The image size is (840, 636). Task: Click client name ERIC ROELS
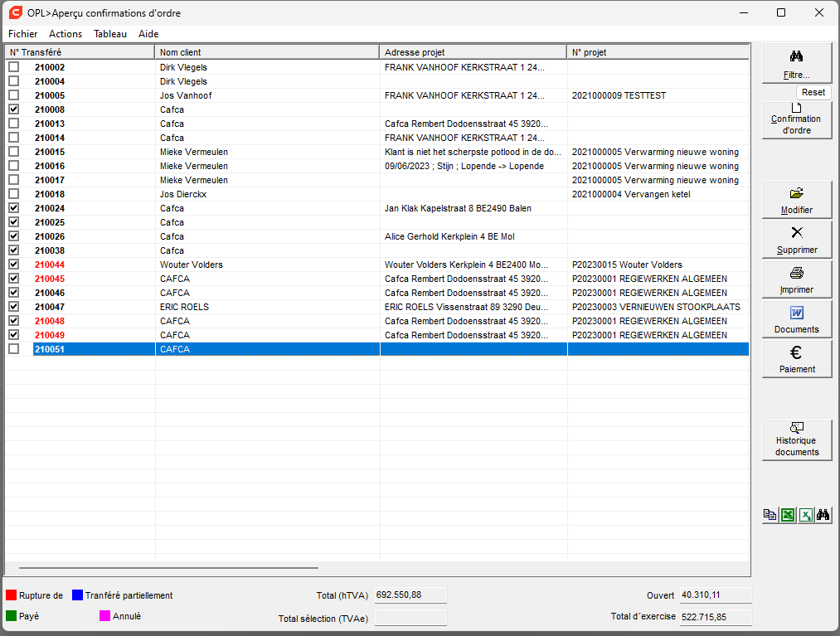[x=184, y=307]
